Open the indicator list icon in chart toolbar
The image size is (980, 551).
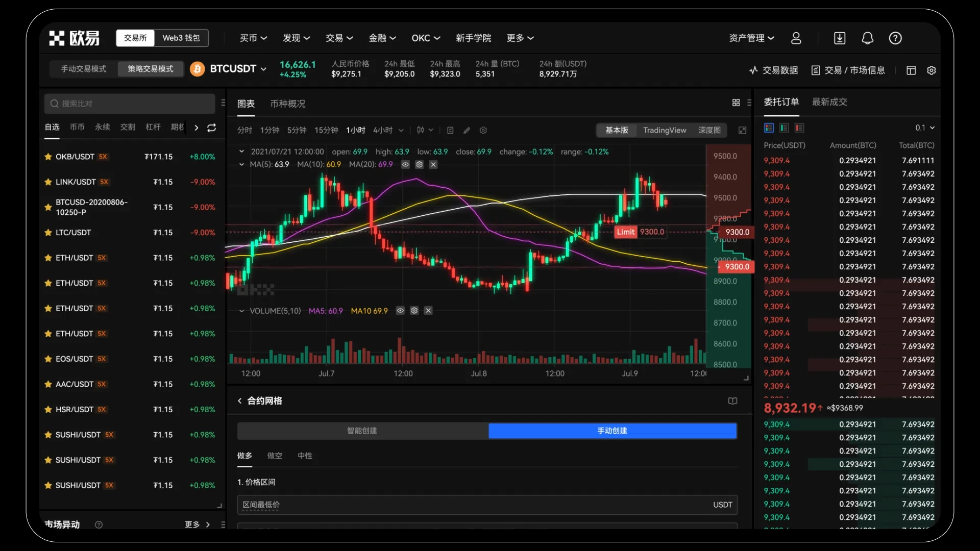(450, 131)
